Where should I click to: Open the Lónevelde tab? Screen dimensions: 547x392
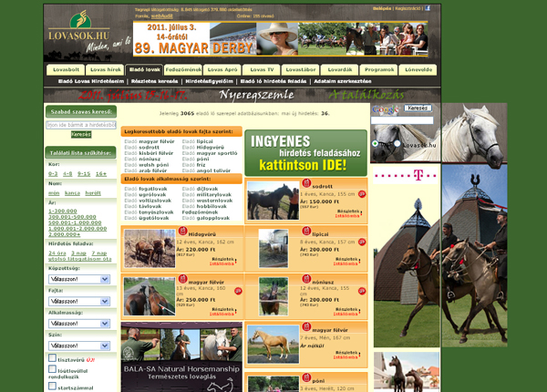[x=418, y=70]
